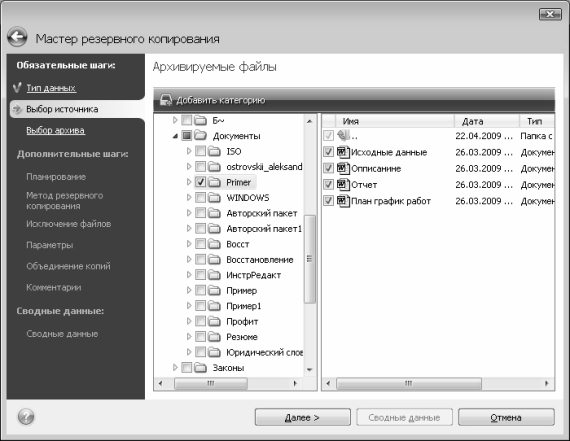Check the WINDOWS folder checkbox
This screenshot has height=441, width=570.
[x=200, y=197]
